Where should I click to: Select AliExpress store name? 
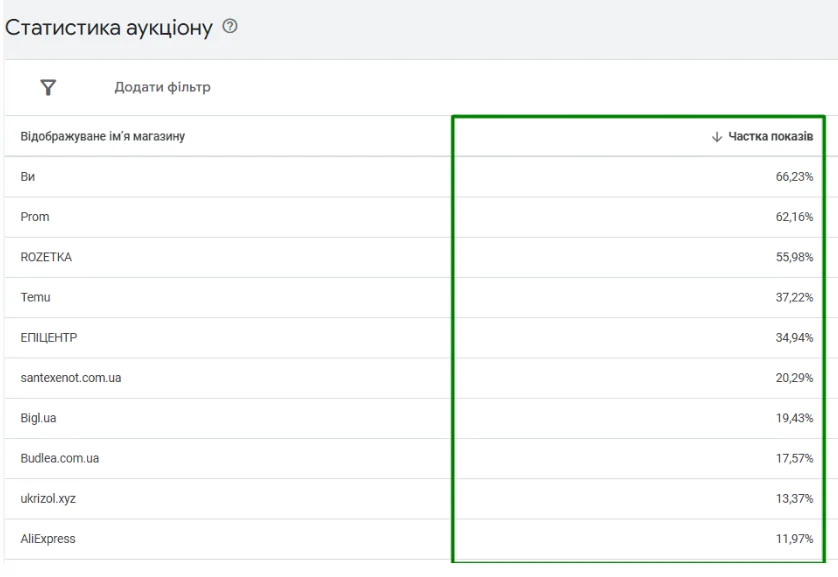[x=48, y=539]
